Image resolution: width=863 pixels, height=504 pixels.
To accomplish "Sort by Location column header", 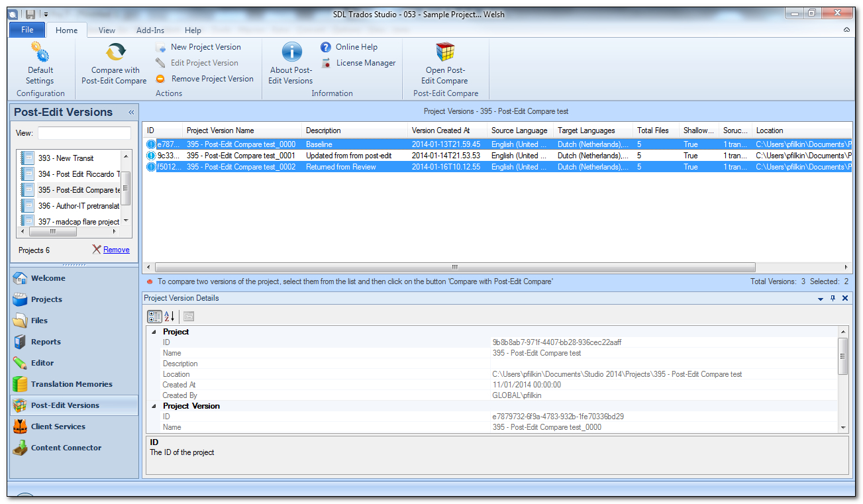I will (803, 130).
